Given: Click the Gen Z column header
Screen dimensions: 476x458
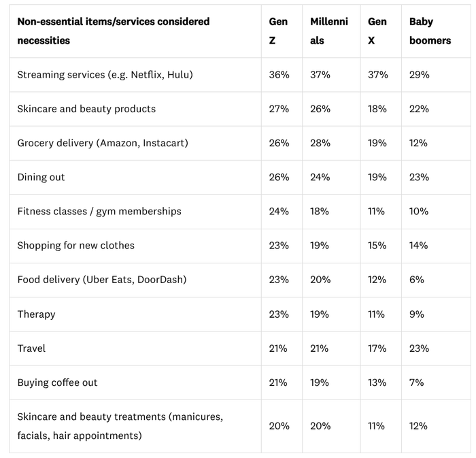Looking at the screenshot, I should [278, 31].
